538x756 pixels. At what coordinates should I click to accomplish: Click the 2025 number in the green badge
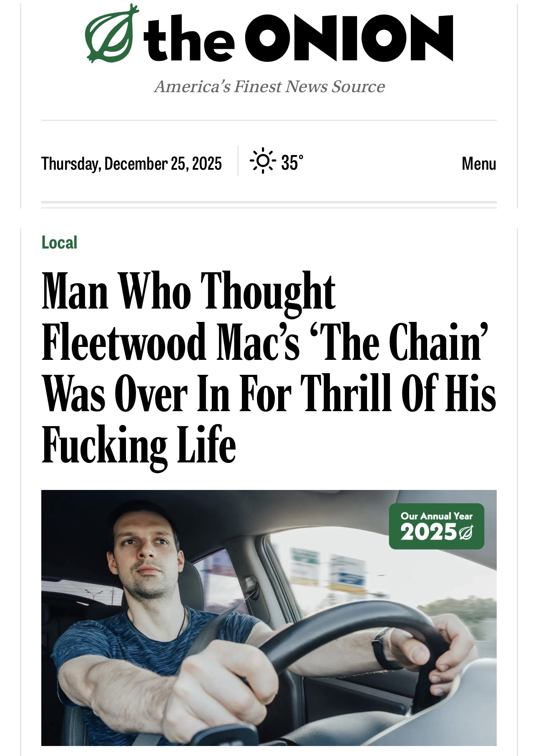[x=428, y=532]
